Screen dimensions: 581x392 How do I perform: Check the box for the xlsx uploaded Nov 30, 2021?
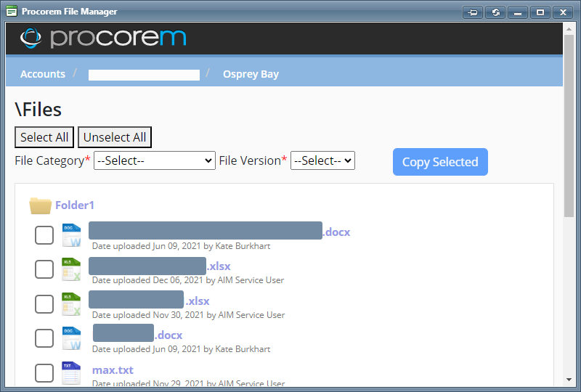pos(44,304)
